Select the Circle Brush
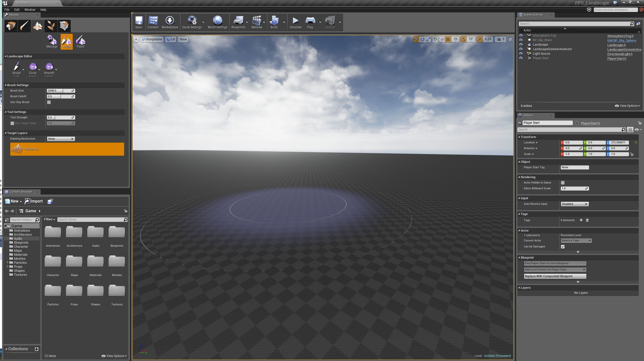 click(x=33, y=67)
